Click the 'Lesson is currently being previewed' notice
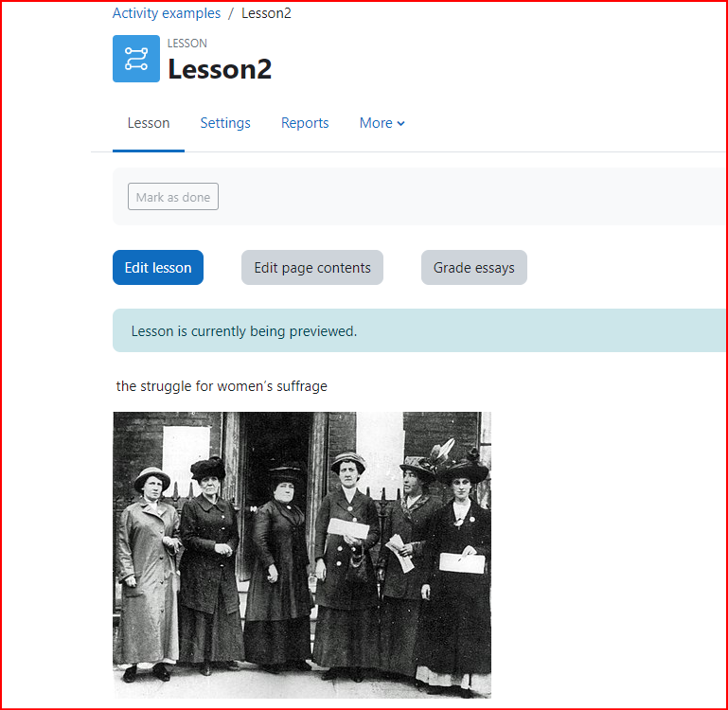The width and height of the screenshot is (728, 710). click(x=419, y=330)
